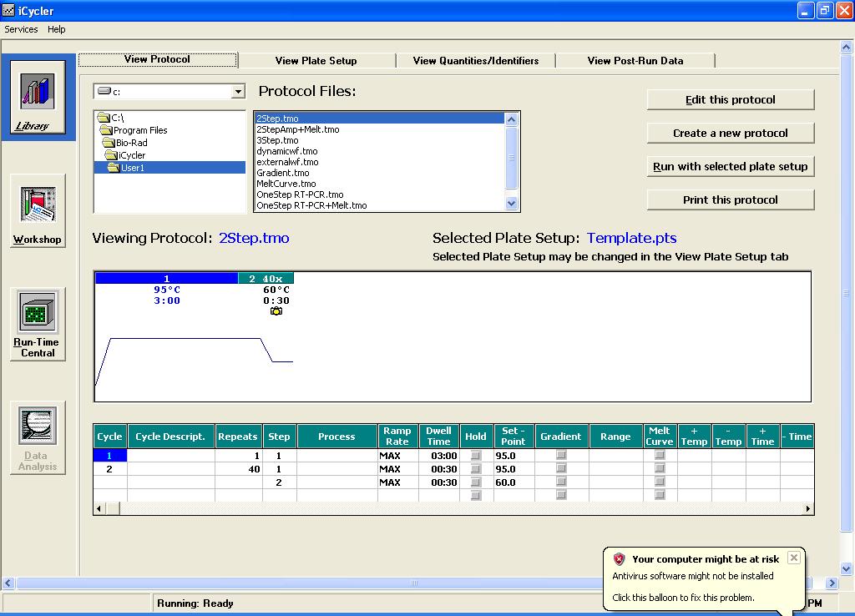This screenshot has width=855, height=616.
Task: Switch to View Quantities/Identifiers tab
Action: [x=476, y=60]
